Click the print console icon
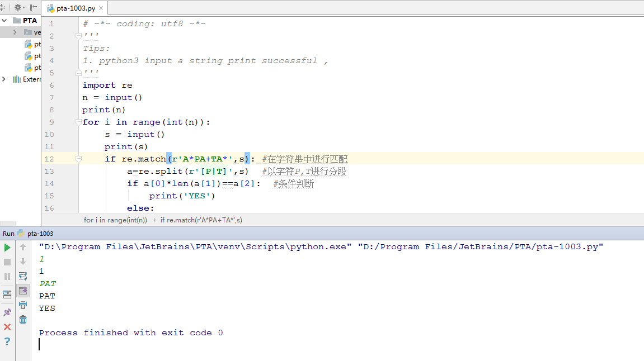This screenshot has height=361, width=644. (22, 305)
